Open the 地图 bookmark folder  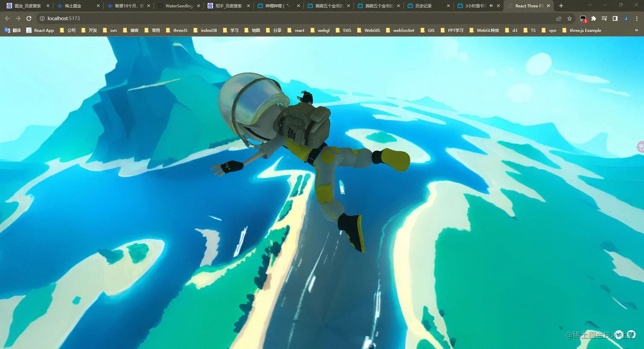(252, 30)
